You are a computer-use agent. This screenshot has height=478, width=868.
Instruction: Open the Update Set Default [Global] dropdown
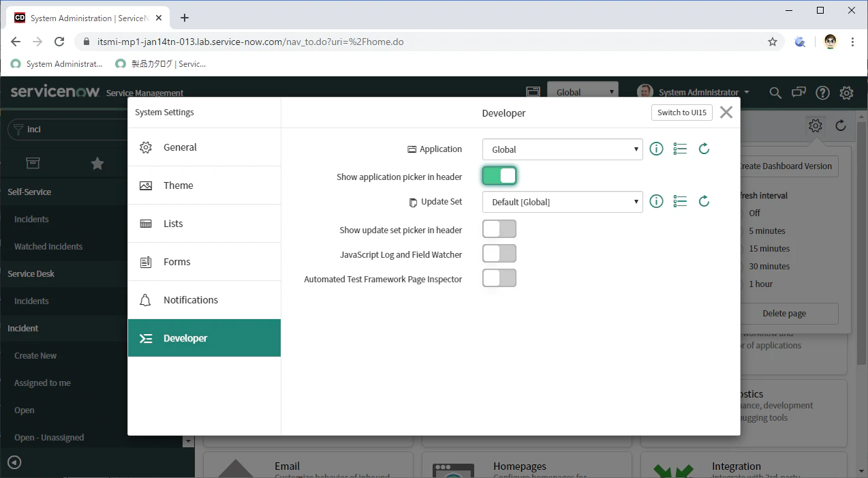563,202
